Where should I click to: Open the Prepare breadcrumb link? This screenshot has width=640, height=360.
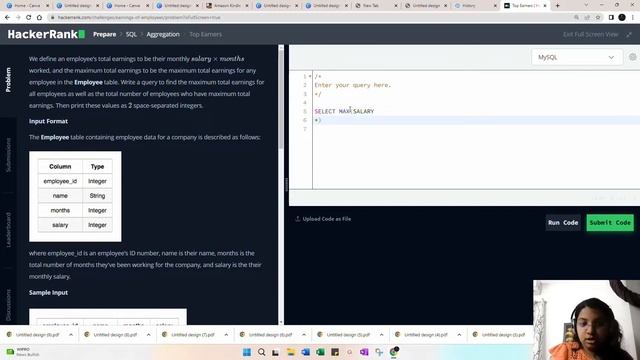point(104,34)
